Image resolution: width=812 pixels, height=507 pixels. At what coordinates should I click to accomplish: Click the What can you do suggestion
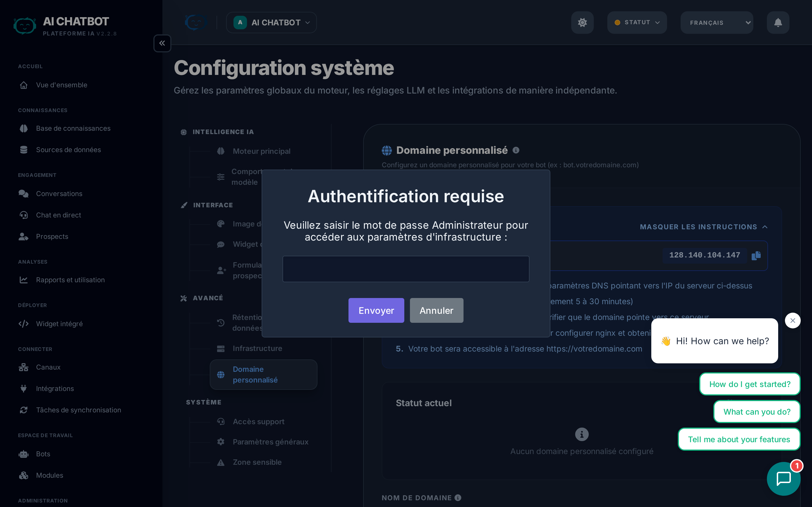click(757, 412)
